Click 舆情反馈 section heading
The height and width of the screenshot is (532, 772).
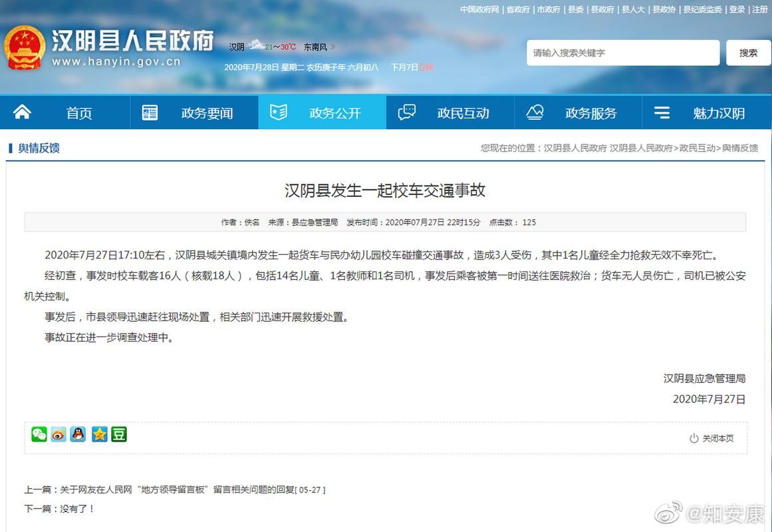coord(39,148)
